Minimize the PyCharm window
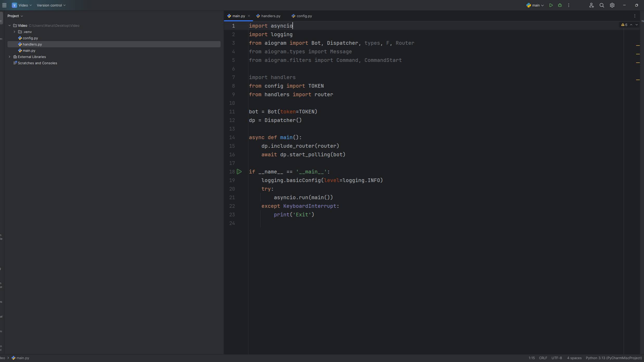 coord(624,5)
